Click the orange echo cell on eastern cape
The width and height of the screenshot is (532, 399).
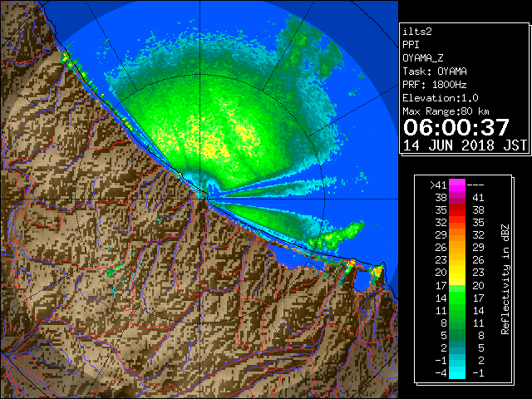click(x=377, y=271)
